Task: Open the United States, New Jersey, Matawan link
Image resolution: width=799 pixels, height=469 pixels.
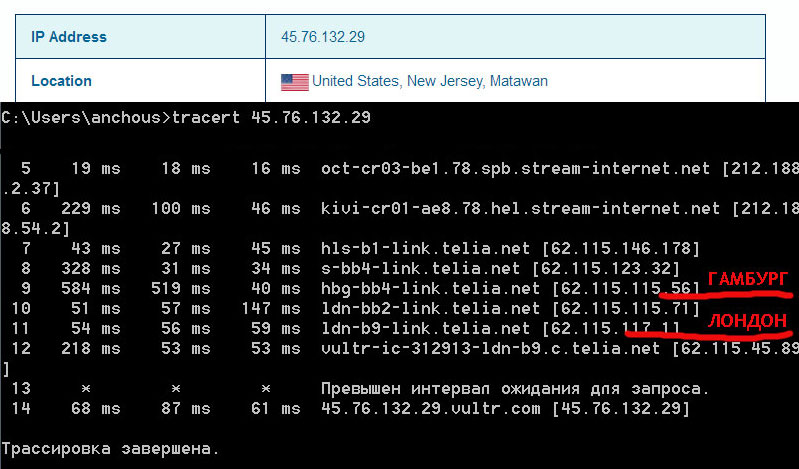Action: click(429, 81)
